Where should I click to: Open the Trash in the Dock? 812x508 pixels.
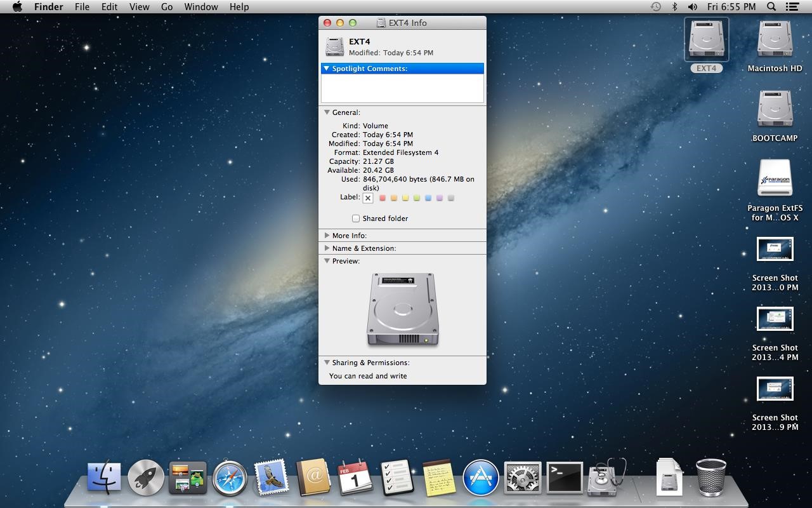tap(711, 478)
